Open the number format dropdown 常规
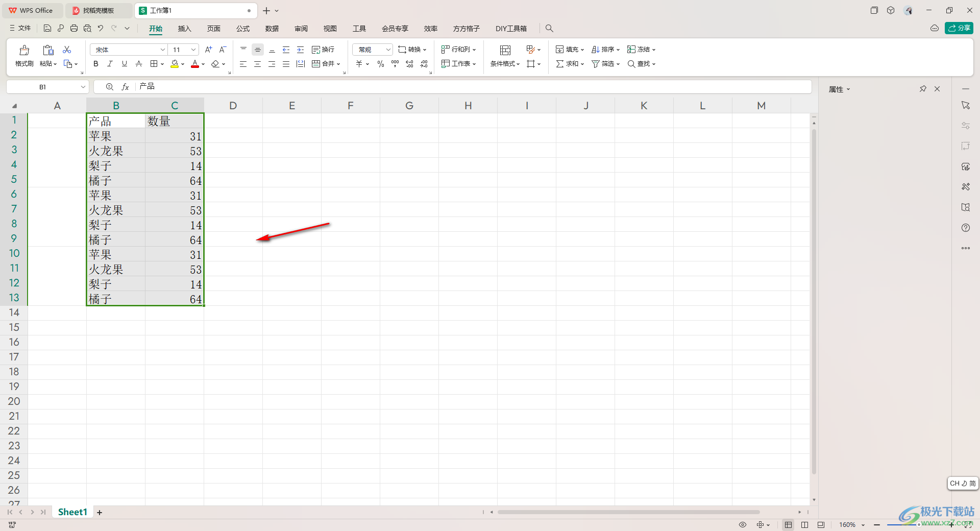 click(388, 50)
